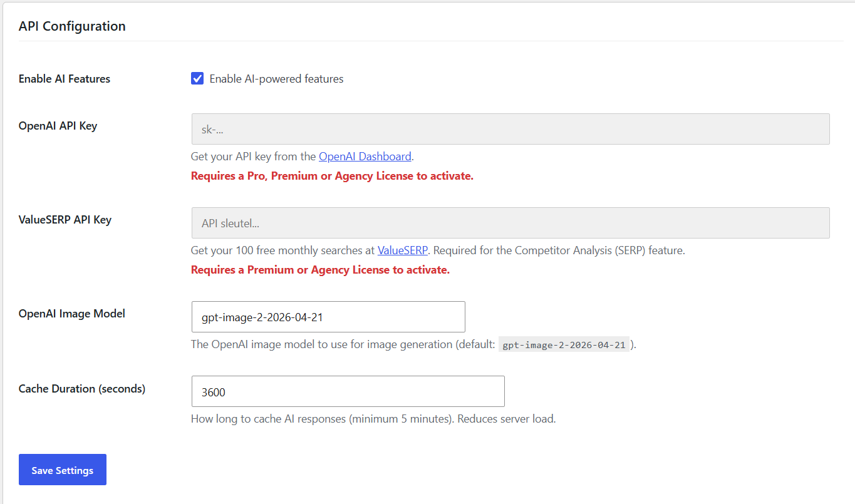Click the 'ValueSERP API Key' row label

[65, 220]
